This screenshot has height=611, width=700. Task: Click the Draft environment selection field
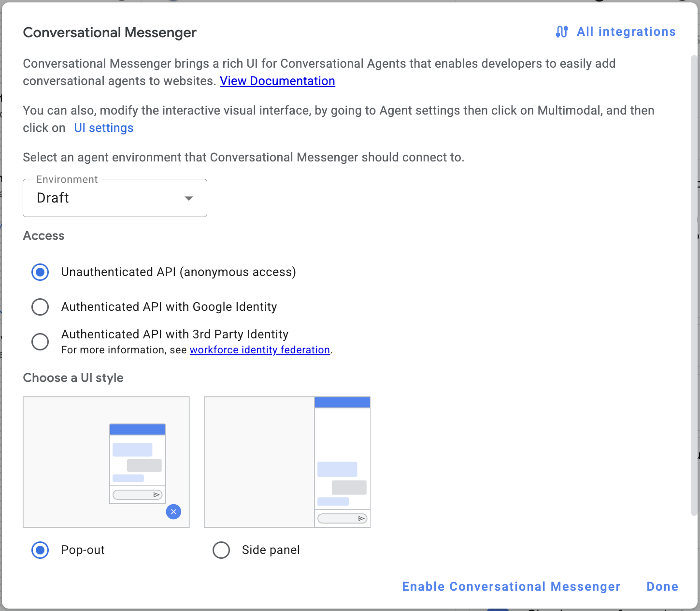(106, 198)
